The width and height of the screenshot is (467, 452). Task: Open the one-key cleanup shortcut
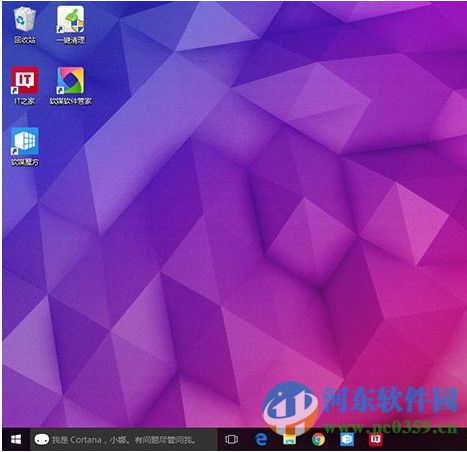(x=70, y=25)
